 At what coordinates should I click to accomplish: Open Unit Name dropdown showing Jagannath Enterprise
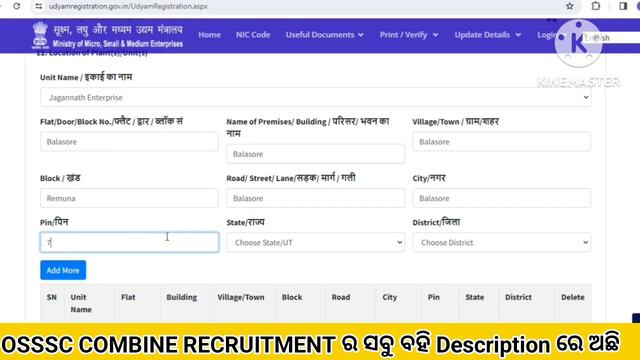click(316, 98)
